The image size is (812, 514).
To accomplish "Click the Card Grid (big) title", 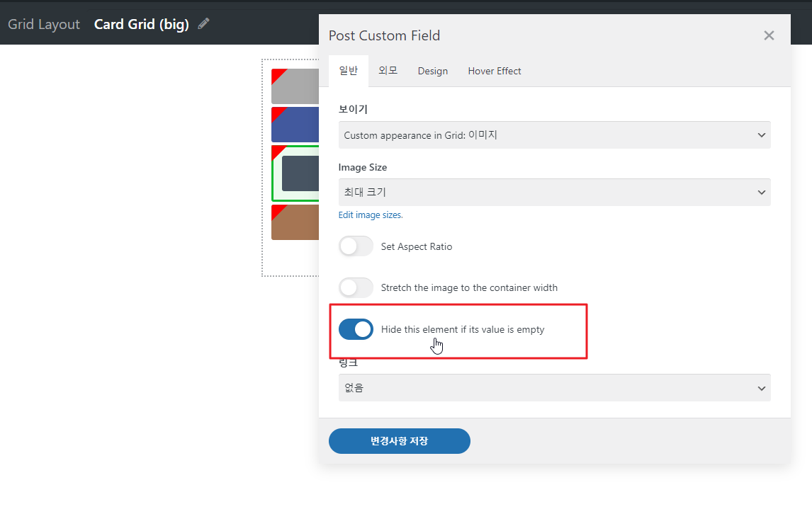I will point(142,24).
